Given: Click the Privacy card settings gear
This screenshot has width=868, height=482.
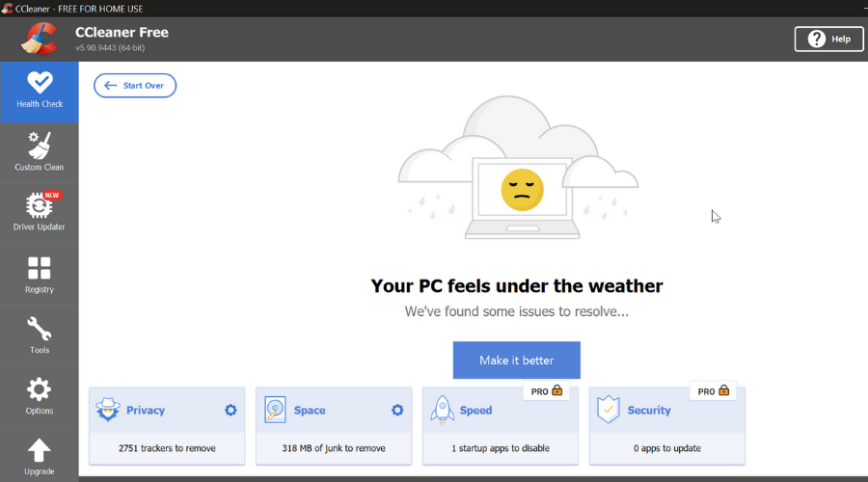Looking at the screenshot, I should click(231, 410).
